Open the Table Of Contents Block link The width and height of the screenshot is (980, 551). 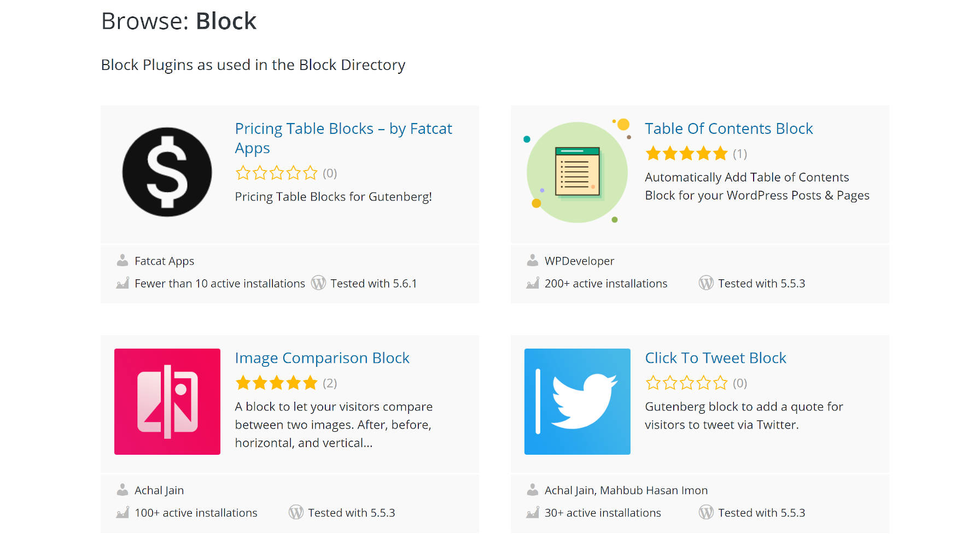coord(730,128)
